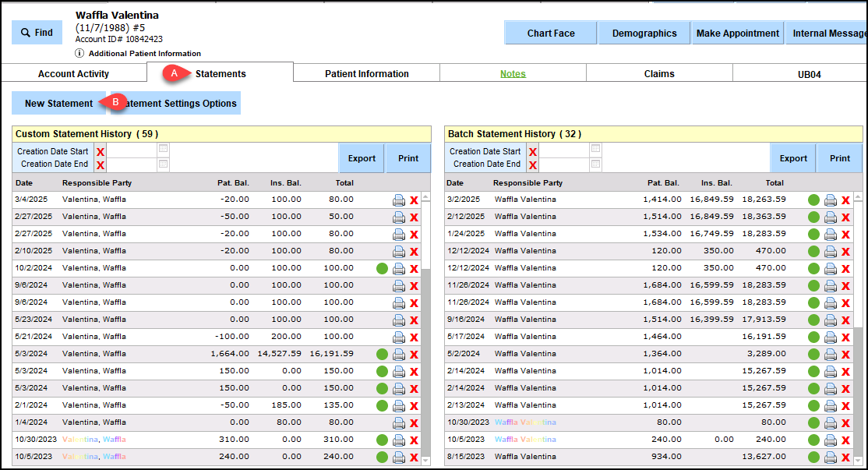Clear Batch Creation Date End with red X
The height and width of the screenshot is (470, 868).
pyautogui.click(x=533, y=164)
